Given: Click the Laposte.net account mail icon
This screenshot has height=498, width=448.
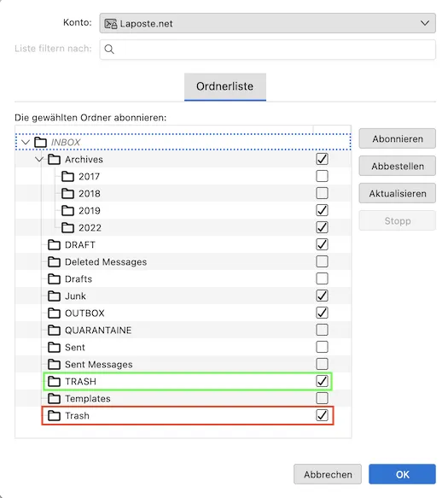Looking at the screenshot, I should pyautogui.click(x=111, y=24).
